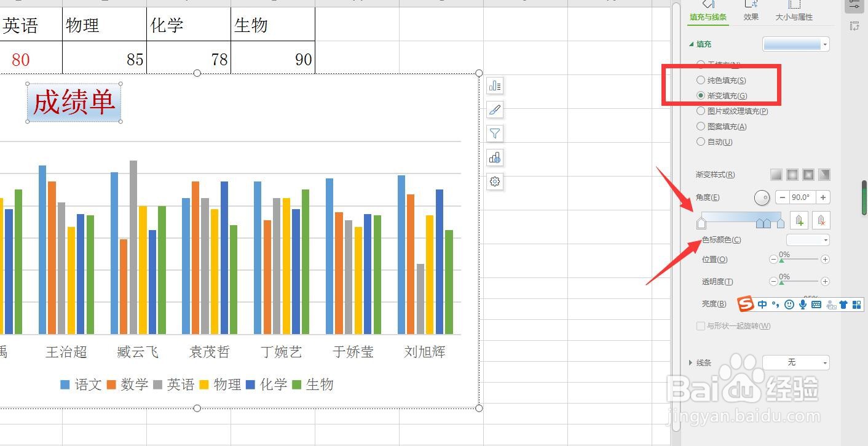Screen dimensions: 868x446
Task: Remove the gradient stop with the delete icon
Action: pyautogui.click(x=821, y=220)
